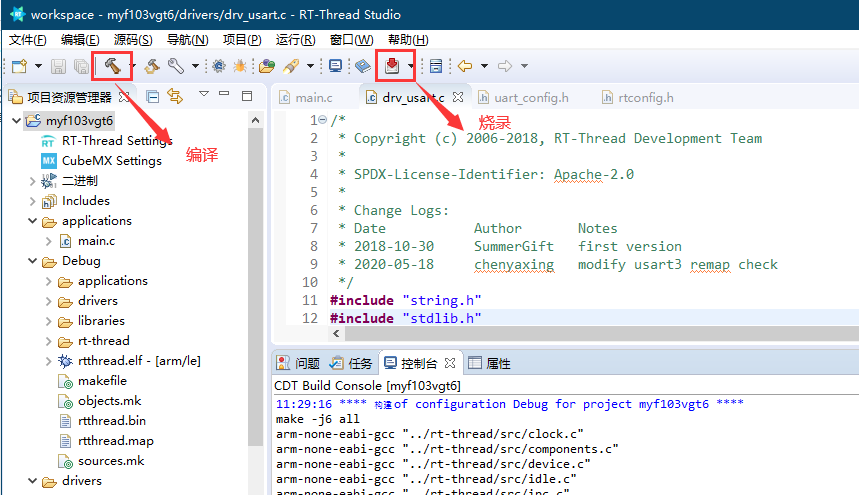The height and width of the screenshot is (495, 859).
Task: Click the blue book SDK manager icon
Action: (x=363, y=66)
